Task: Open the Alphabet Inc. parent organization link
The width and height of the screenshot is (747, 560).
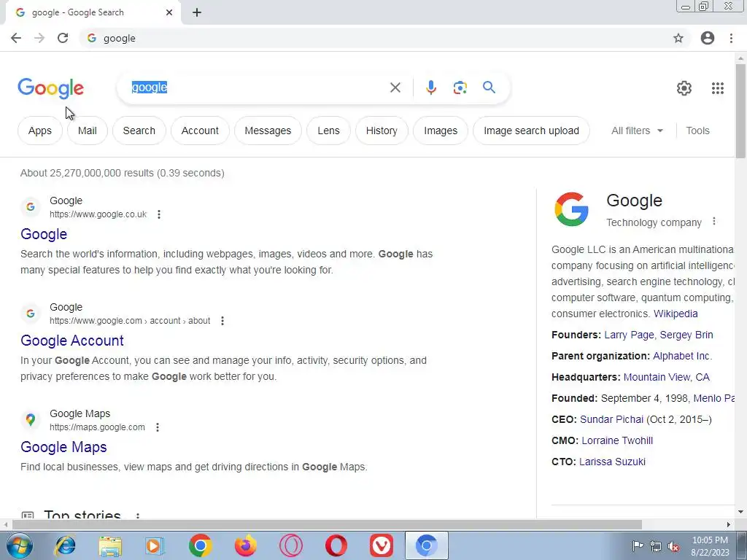Action: tap(682, 356)
